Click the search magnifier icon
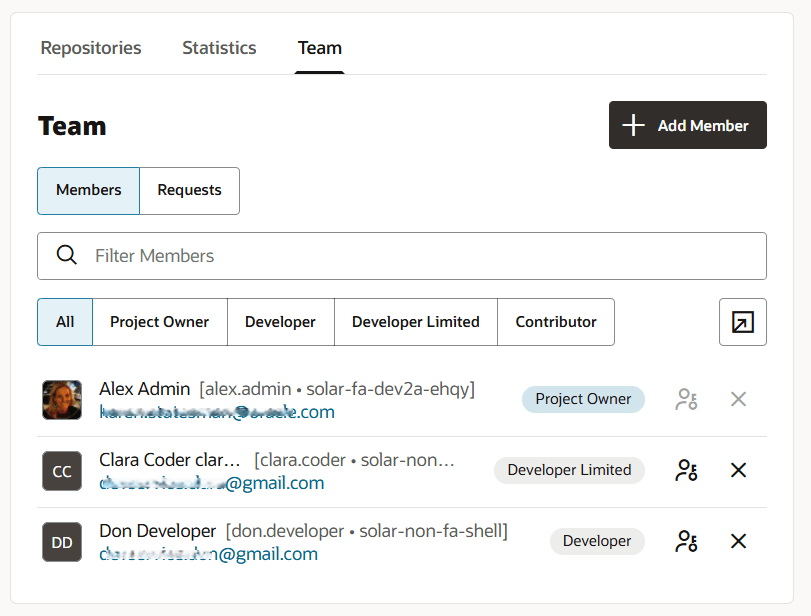 pos(67,255)
